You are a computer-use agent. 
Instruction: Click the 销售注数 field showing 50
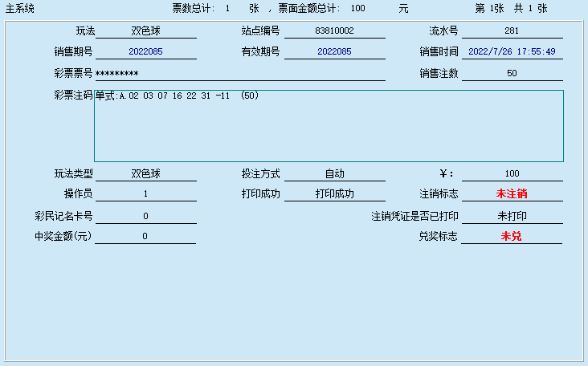point(512,73)
